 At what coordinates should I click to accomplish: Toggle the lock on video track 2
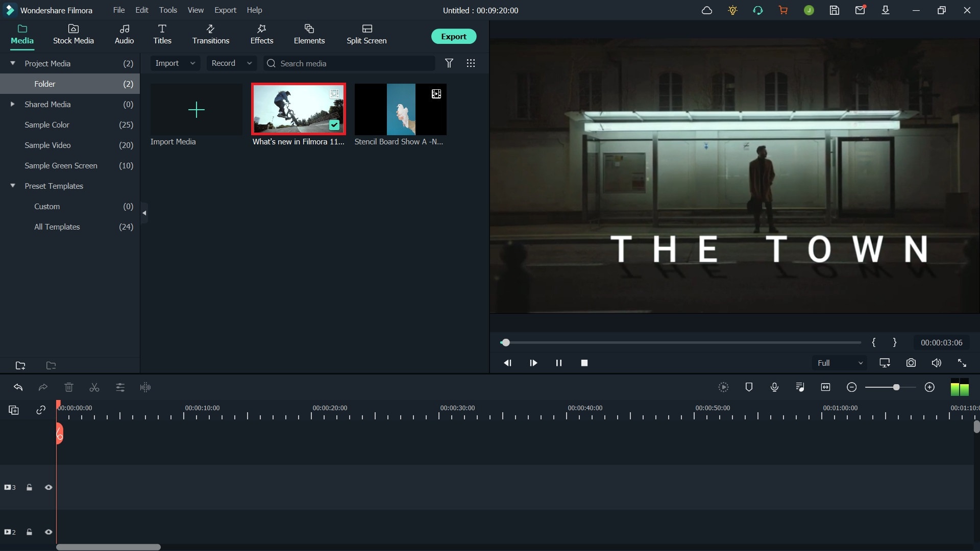tap(29, 532)
